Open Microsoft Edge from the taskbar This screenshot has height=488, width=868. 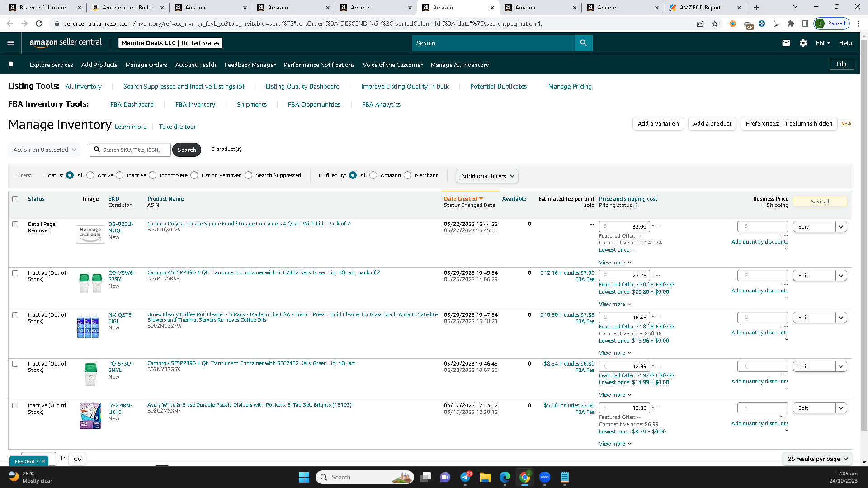pyautogui.click(x=505, y=477)
